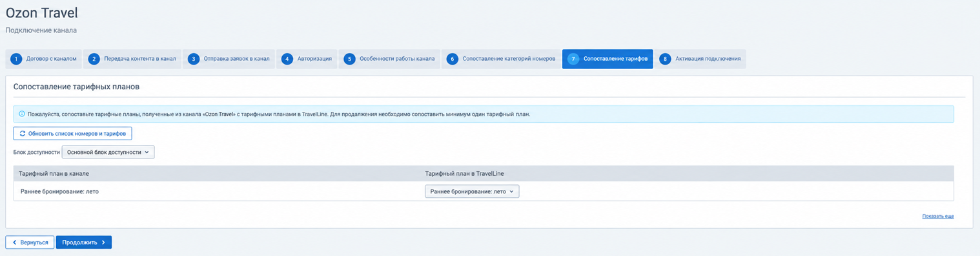Open step 5 Особенности работы канала tab
Screen dimensions: 980x256
(389, 59)
